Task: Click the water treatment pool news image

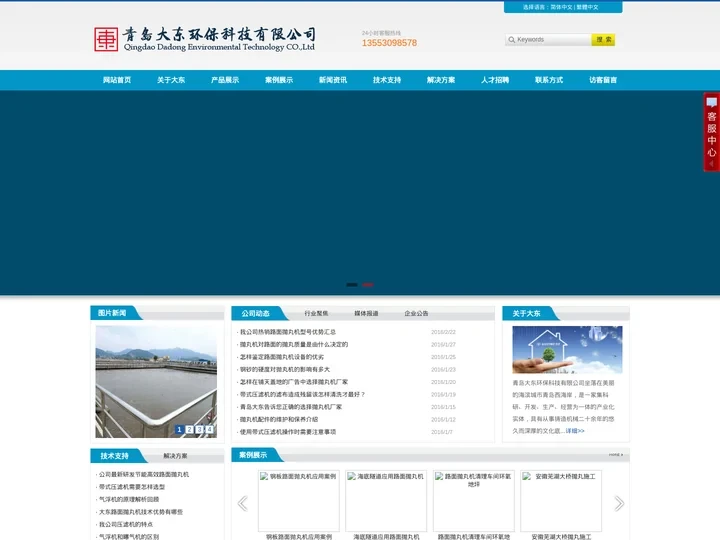Action: tap(156, 382)
